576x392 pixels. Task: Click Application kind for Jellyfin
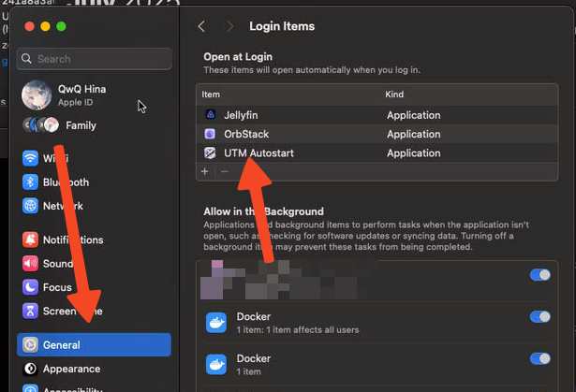(414, 115)
